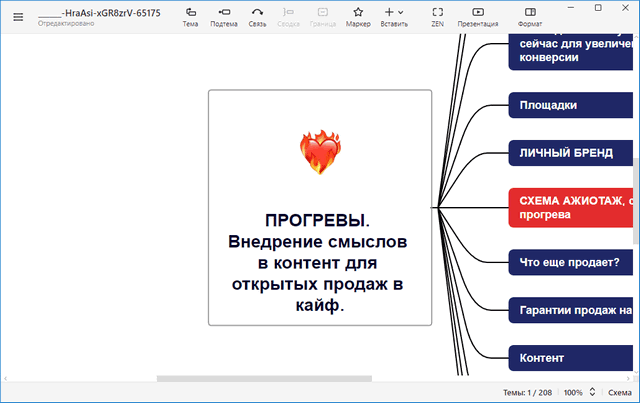This screenshot has height=403, width=640.
Task: Enter ZEN mode
Action: tap(437, 16)
